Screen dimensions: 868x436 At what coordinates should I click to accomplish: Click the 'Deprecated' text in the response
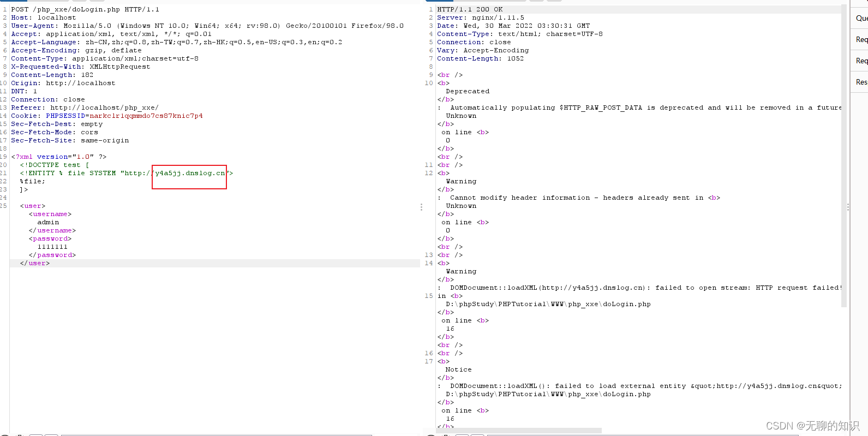tap(468, 91)
